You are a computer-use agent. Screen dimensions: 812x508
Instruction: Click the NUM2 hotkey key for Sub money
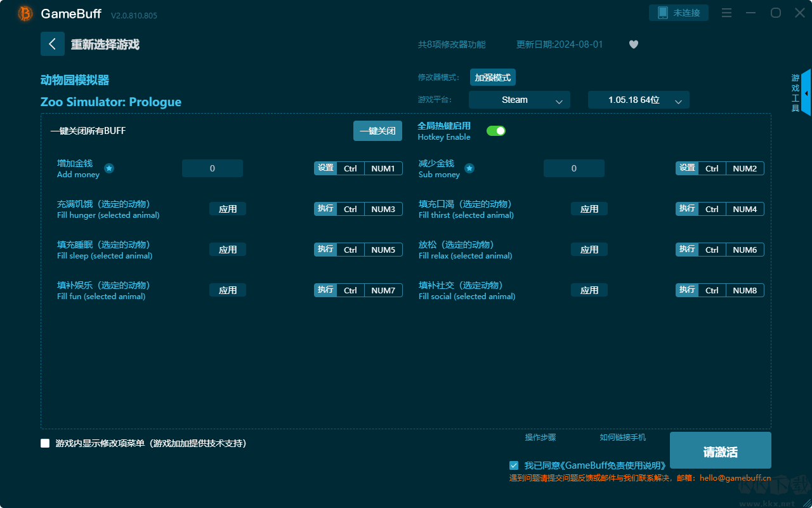[x=745, y=168]
